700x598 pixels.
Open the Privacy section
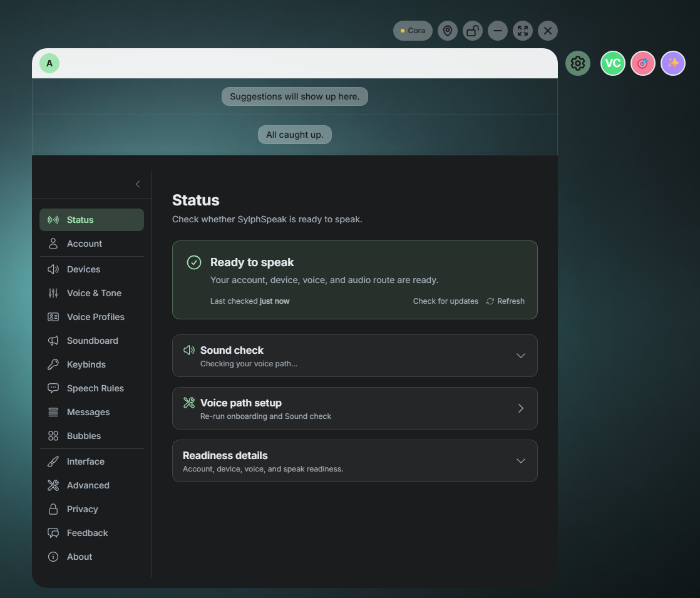tap(91, 509)
